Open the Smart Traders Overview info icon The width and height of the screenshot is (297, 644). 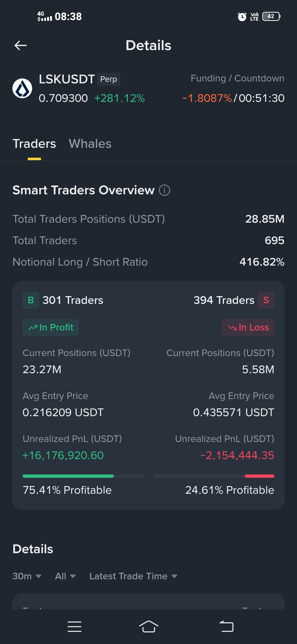164,190
